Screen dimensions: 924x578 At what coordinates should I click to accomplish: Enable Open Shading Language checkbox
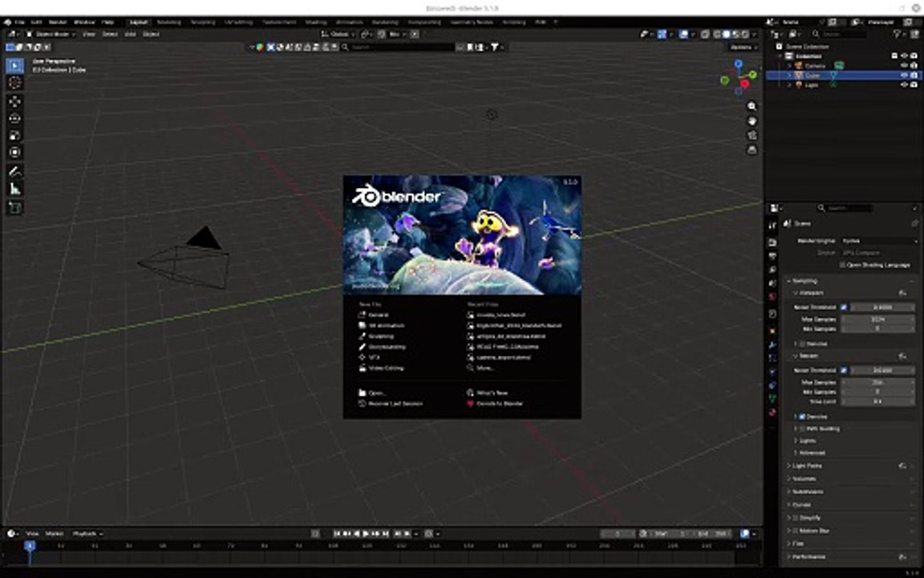pos(843,266)
